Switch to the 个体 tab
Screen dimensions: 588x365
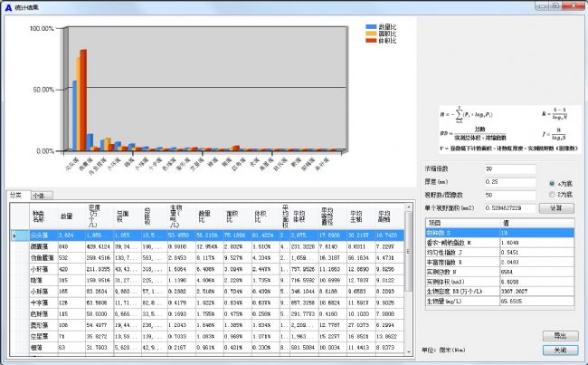42,195
